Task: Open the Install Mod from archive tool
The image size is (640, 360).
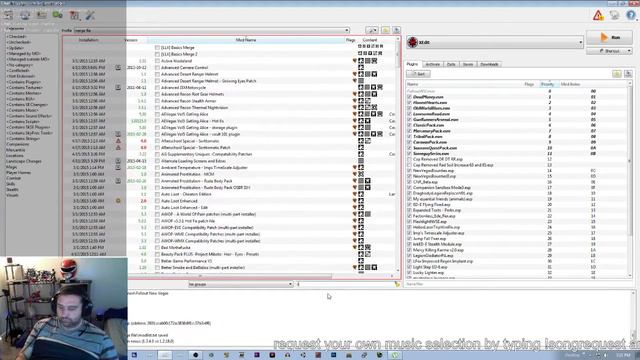Action: 9,15
